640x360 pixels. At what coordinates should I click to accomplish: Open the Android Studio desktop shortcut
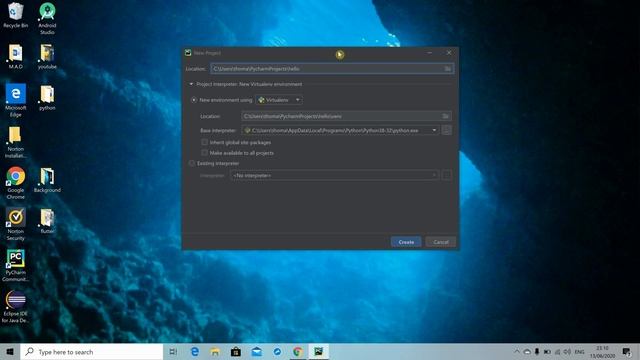coord(47,18)
